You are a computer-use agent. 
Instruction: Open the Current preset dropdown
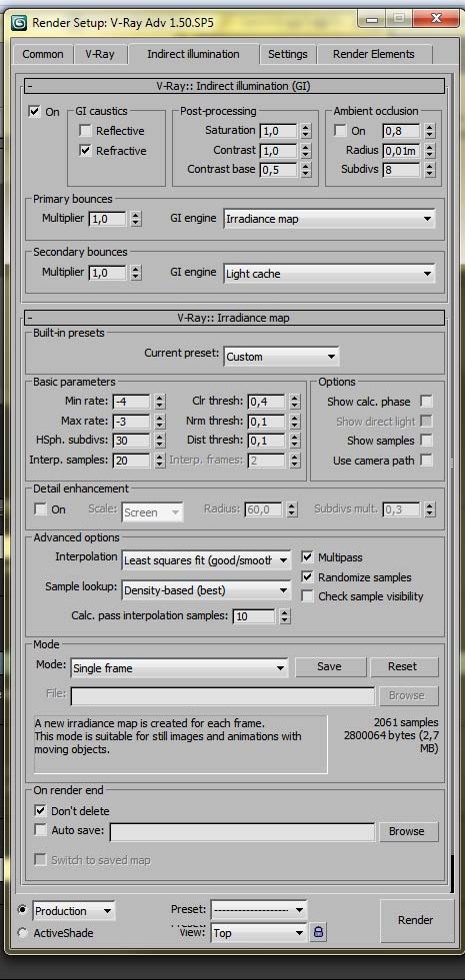click(x=281, y=357)
